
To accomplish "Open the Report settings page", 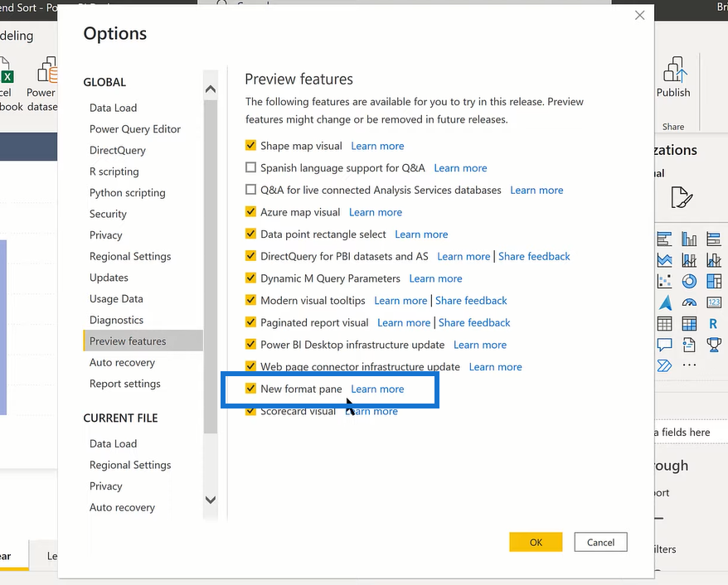I will [125, 384].
